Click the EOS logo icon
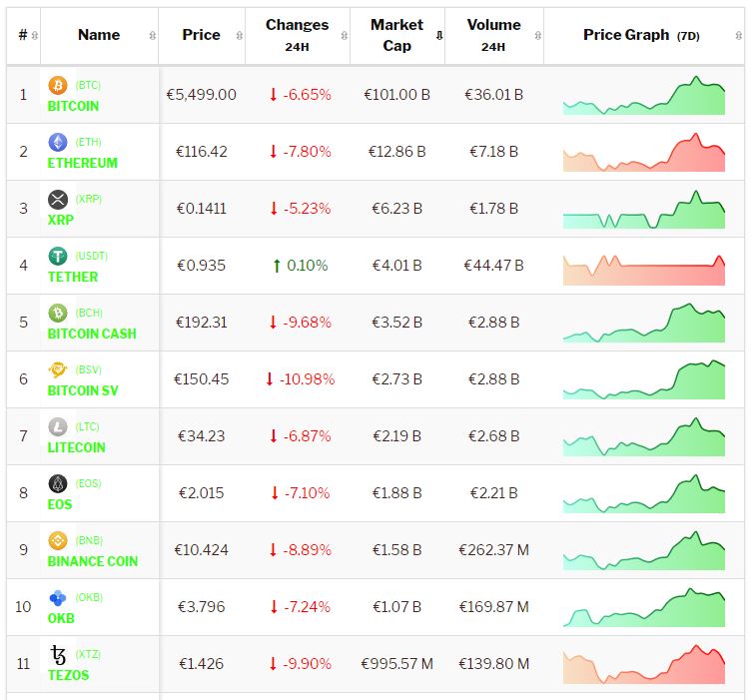 [58, 484]
